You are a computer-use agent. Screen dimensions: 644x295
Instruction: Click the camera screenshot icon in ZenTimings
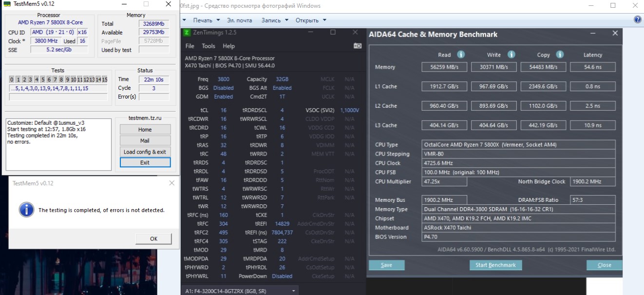(x=358, y=45)
